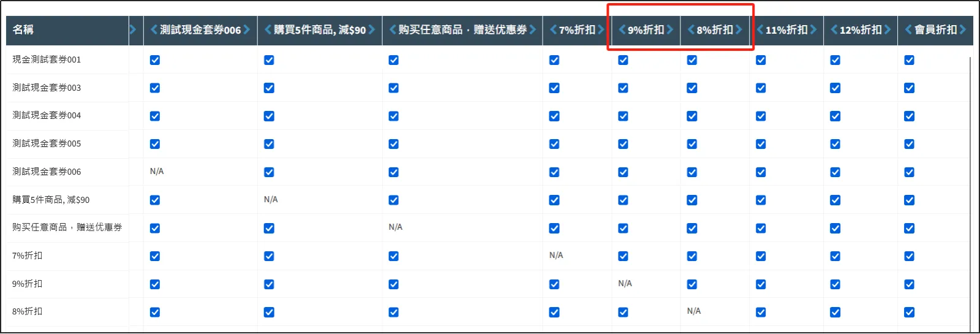The width and height of the screenshot is (980, 334).
Task: Select the 名稱 column header
Action: coord(23,29)
